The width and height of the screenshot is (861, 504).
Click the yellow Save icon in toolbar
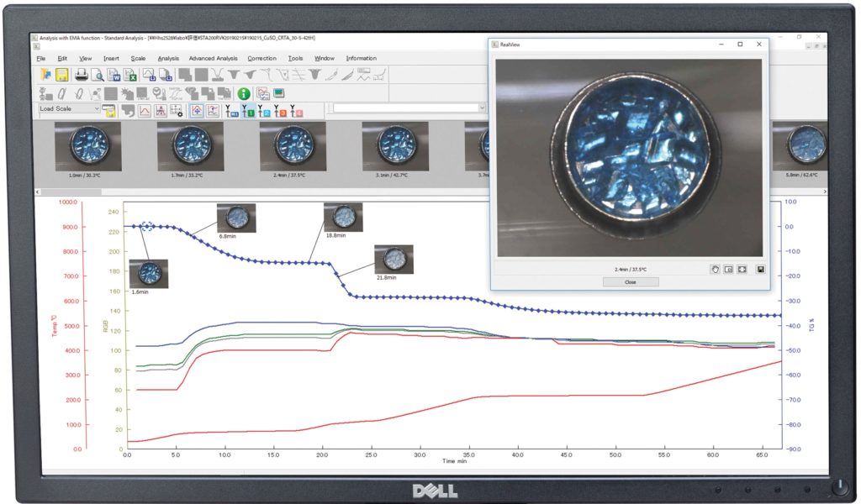point(61,76)
